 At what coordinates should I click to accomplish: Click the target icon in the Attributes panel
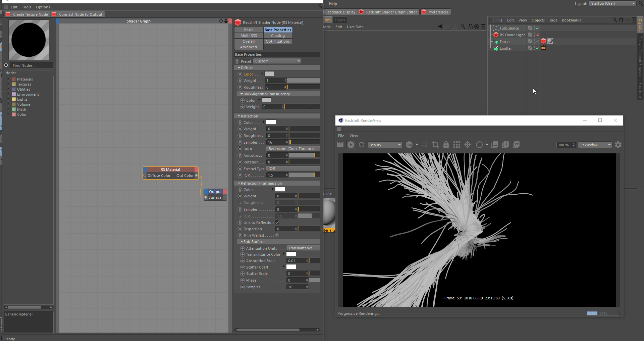point(477,27)
